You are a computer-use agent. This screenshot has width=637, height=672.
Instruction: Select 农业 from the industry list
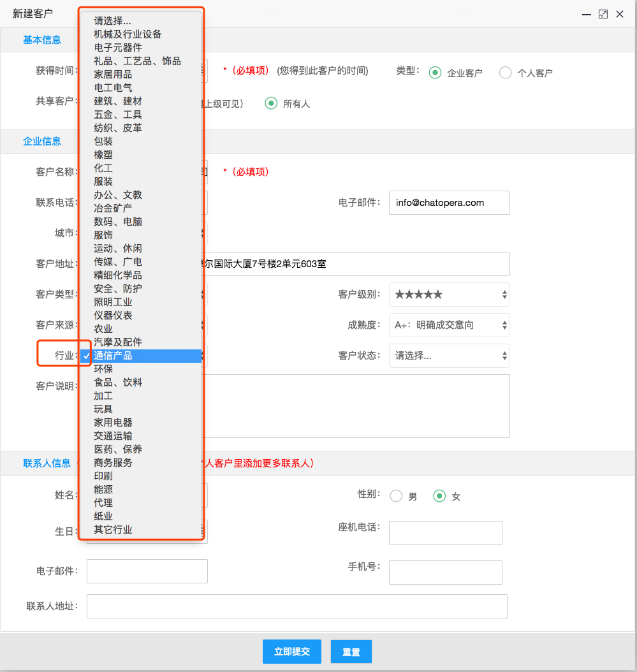[102, 328]
